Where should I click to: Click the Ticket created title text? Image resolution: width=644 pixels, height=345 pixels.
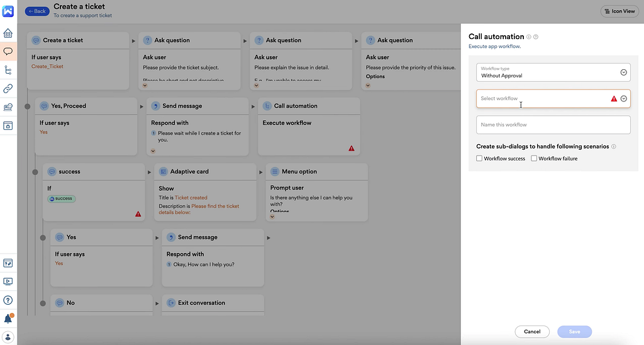(191, 198)
